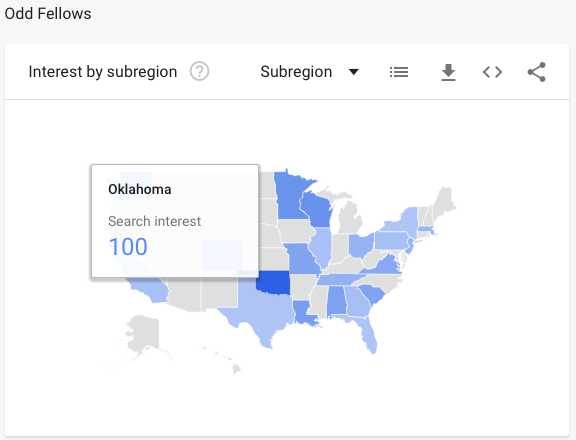The image size is (576, 440).
Task: Select Ohio on the map
Action: coord(361,245)
